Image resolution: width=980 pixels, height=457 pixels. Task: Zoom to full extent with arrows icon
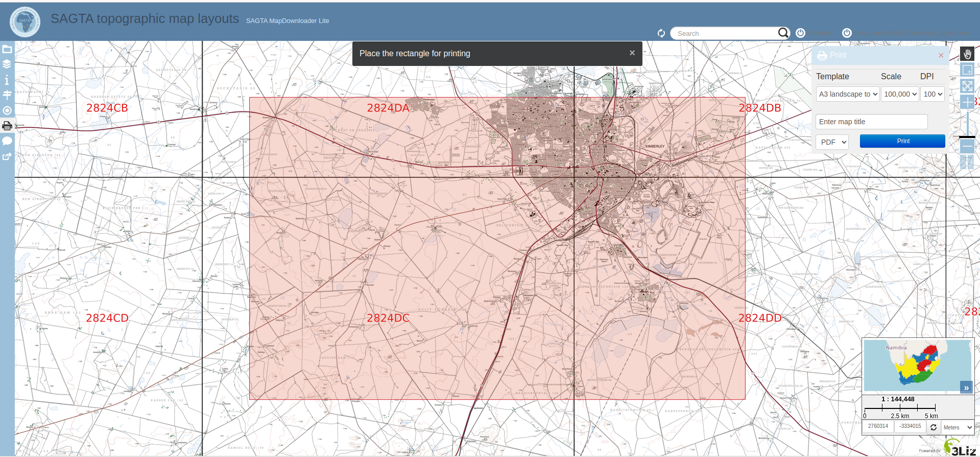click(967, 86)
